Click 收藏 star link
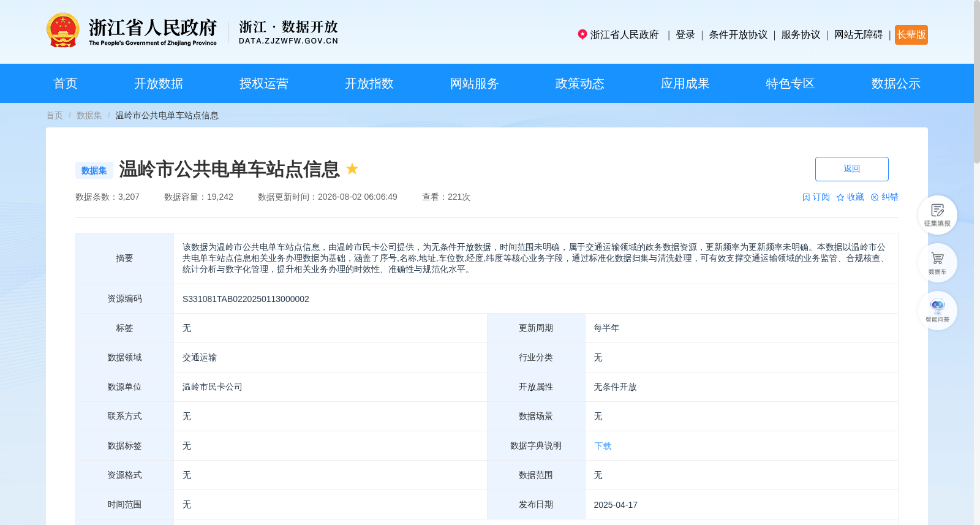Viewport: 980px width, 525px height. (x=850, y=197)
